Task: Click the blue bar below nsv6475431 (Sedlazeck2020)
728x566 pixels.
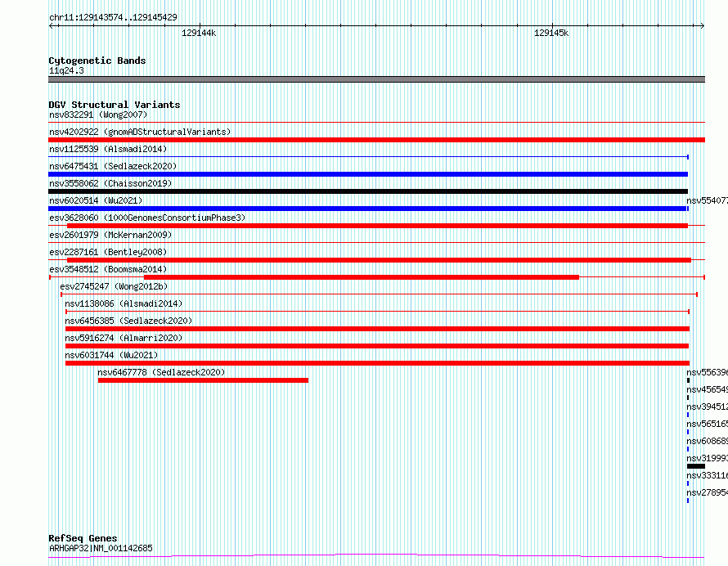Action: (368, 174)
